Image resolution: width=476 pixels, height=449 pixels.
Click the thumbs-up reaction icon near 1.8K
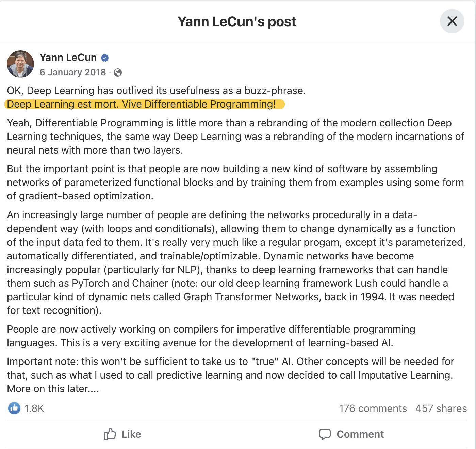15,408
